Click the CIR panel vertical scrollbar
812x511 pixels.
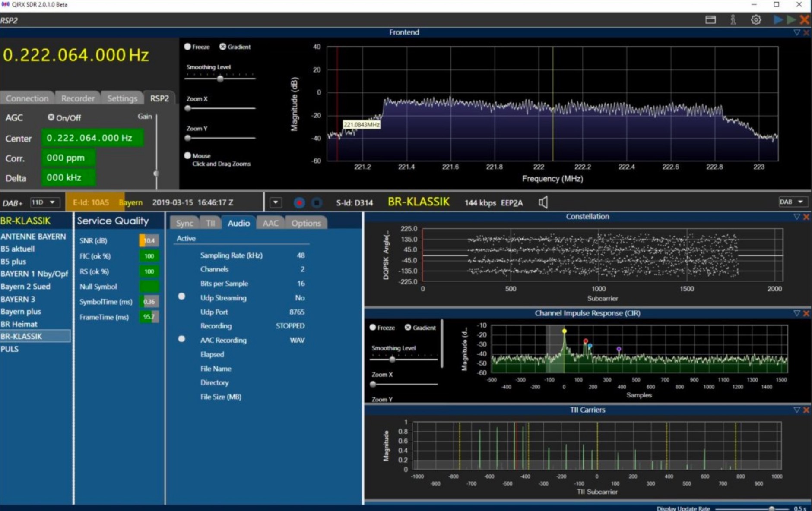[x=442, y=344]
